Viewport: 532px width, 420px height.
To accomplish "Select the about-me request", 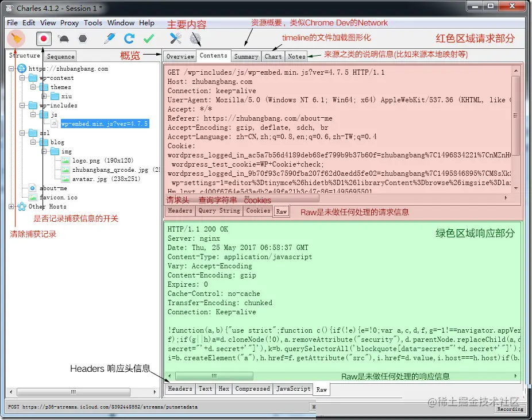I will point(53,188).
